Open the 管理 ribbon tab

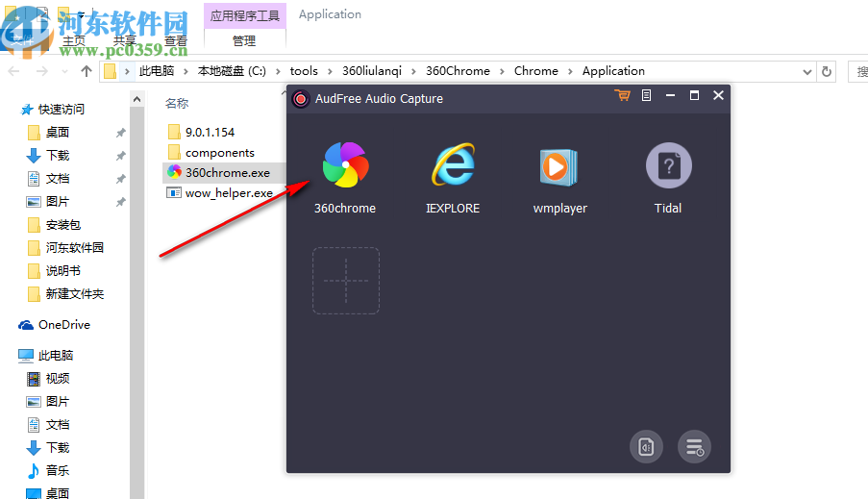(x=244, y=41)
